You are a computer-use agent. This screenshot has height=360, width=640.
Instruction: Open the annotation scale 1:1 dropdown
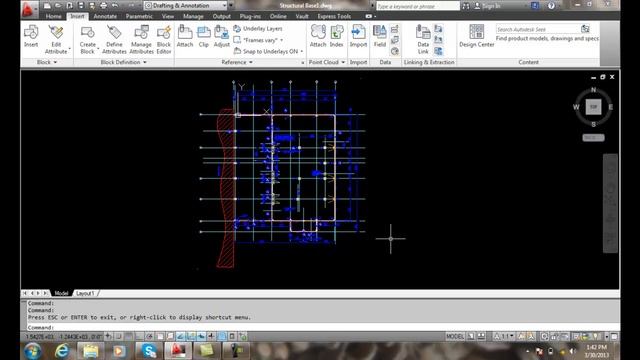click(504, 336)
